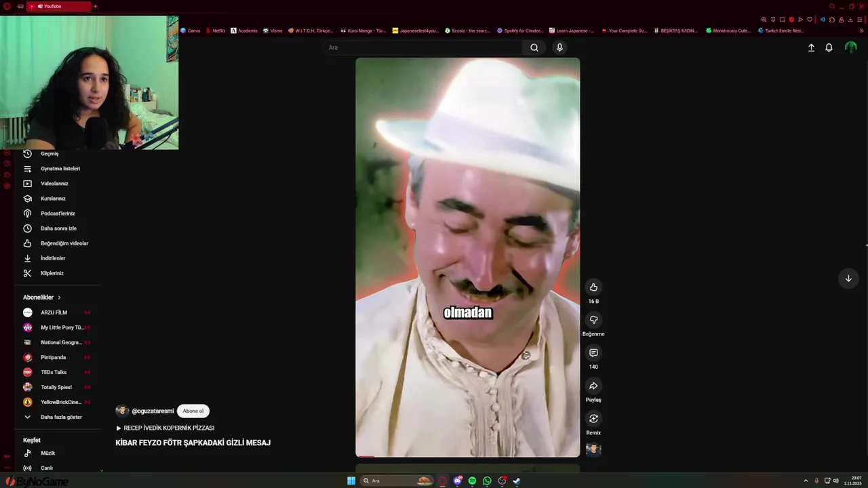Click the Windows Start button
Image resolution: width=868 pixels, height=488 pixels.
coord(351,481)
